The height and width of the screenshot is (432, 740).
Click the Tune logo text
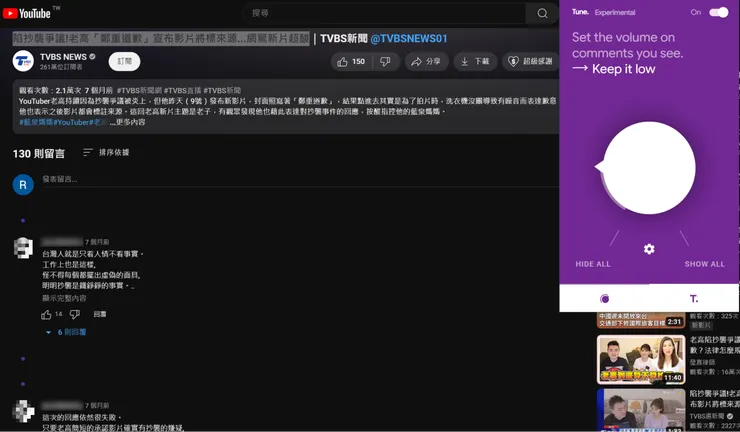pyautogui.click(x=580, y=12)
